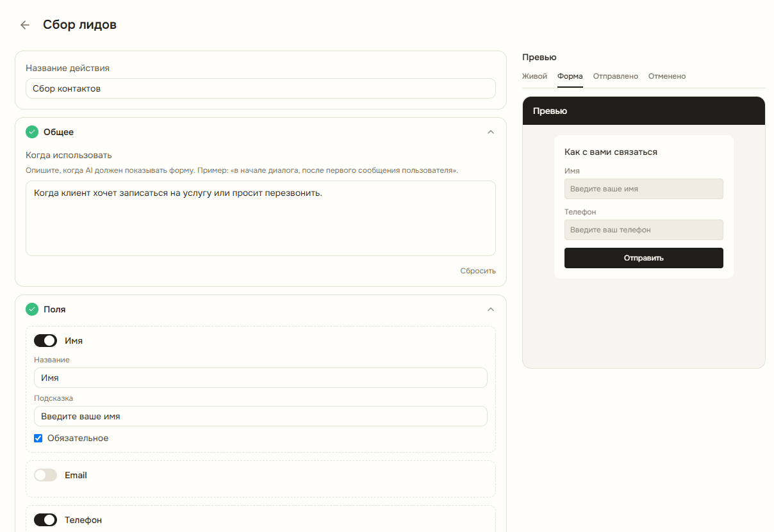Screen dimensions: 774x532
Task: Toggle off the Имя field switch
Action: tap(45, 341)
